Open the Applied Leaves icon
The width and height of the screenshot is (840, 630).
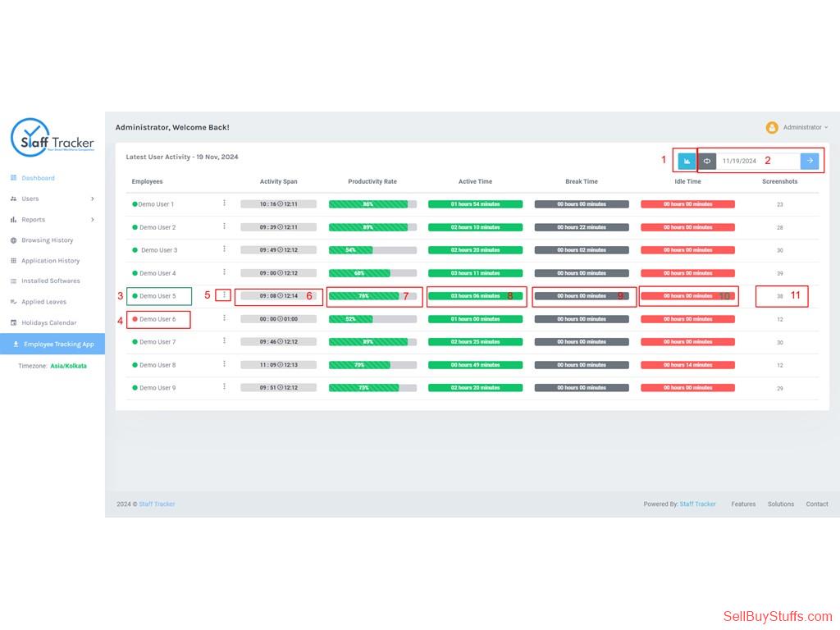point(15,302)
